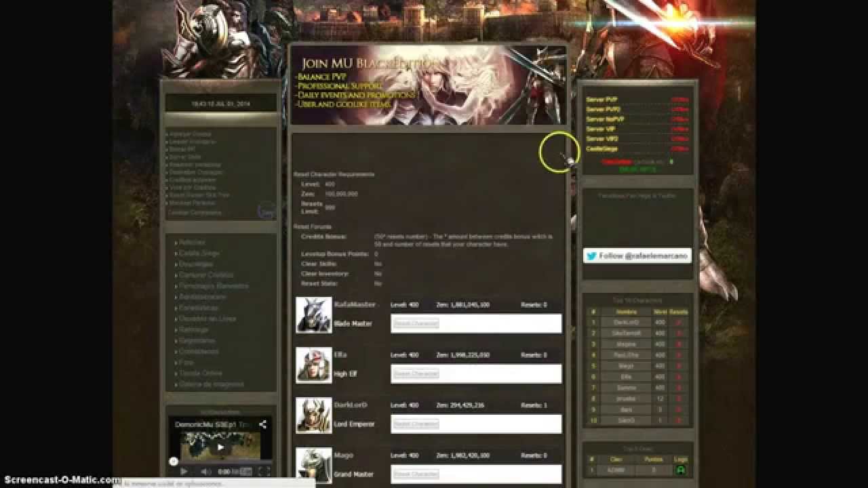Click the CastleSiege status row

point(637,148)
